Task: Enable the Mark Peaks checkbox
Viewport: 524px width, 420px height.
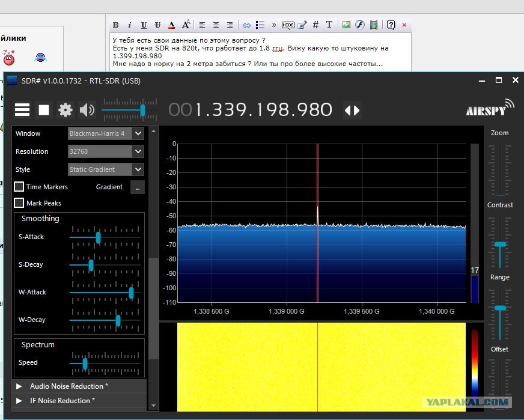Action: click(19, 202)
